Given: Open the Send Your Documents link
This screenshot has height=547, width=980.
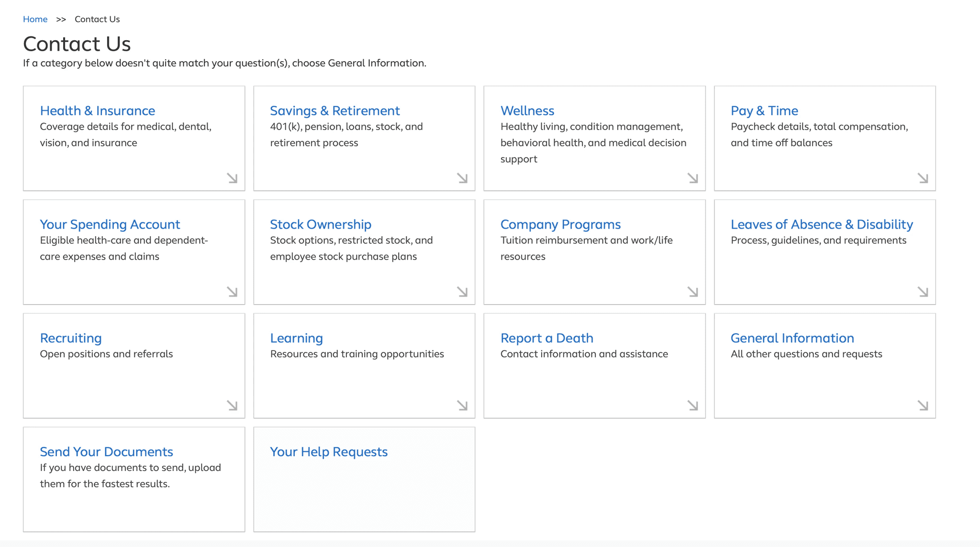Looking at the screenshot, I should (106, 451).
